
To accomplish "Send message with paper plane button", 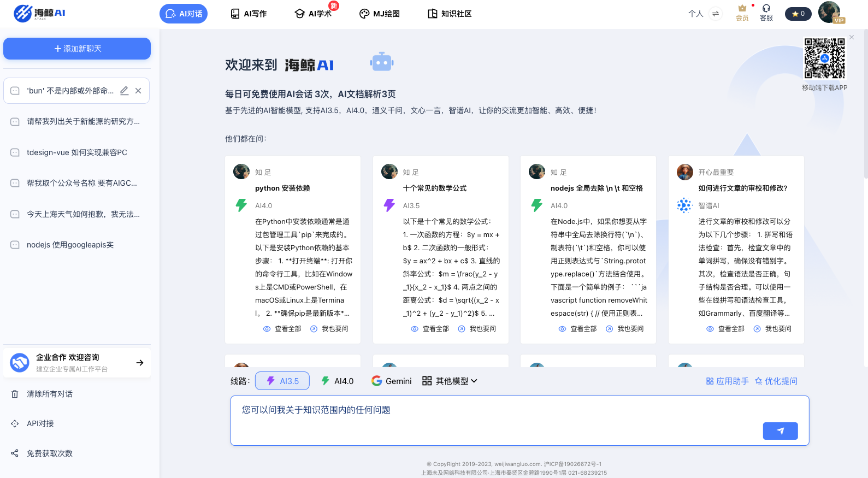I will click(780, 431).
